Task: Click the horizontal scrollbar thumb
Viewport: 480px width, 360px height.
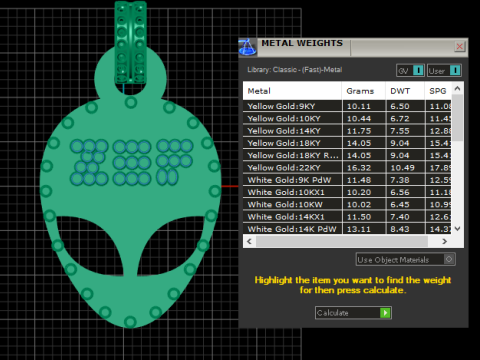Action: tap(342, 241)
